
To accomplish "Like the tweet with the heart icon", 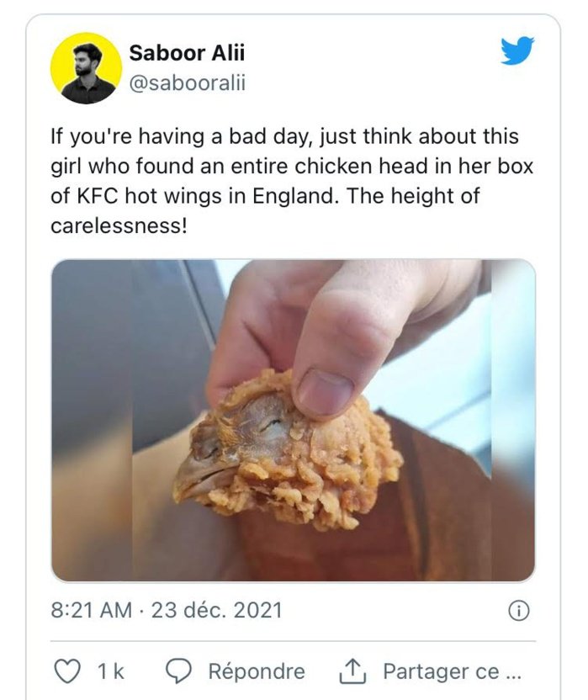I will click(67, 671).
